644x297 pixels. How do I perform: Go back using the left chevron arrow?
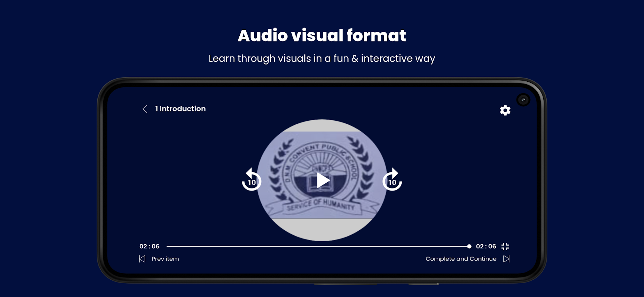click(x=145, y=109)
